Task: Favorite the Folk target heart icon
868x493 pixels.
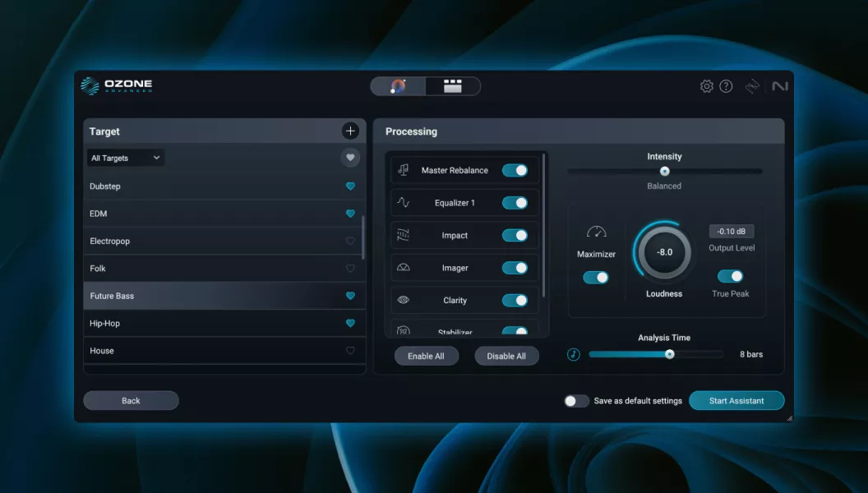Action: pos(350,269)
